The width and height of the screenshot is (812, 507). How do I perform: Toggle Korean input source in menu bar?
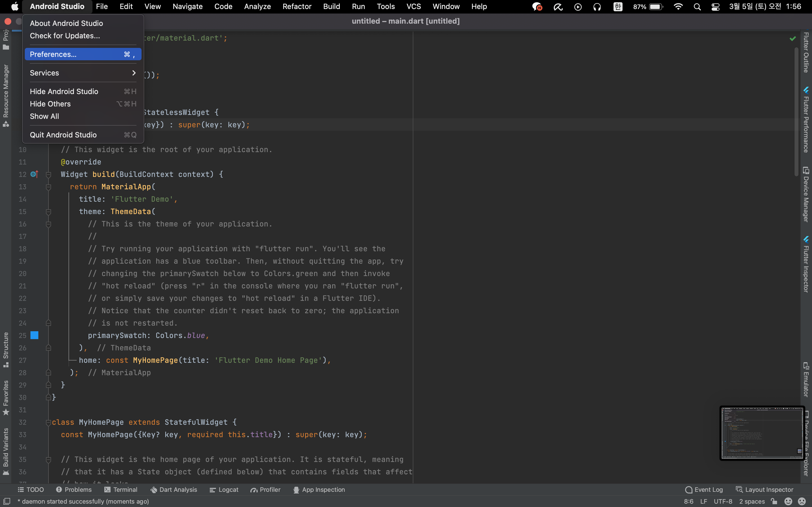pyautogui.click(x=618, y=7)
